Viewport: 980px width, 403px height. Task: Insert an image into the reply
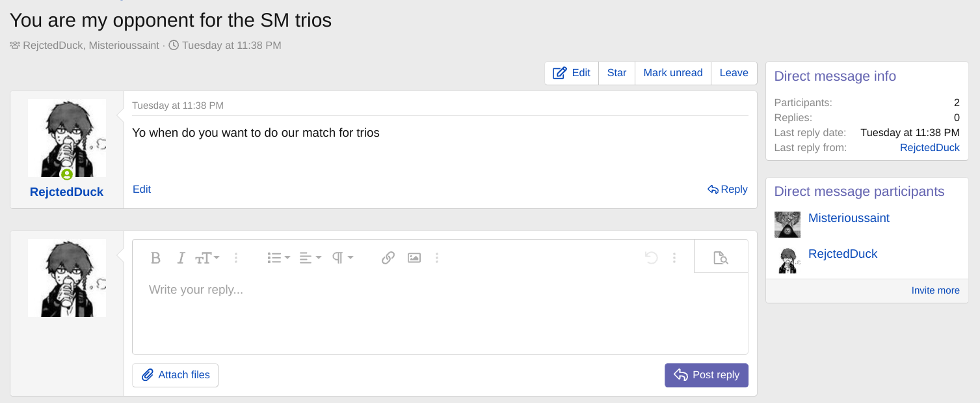414,258
